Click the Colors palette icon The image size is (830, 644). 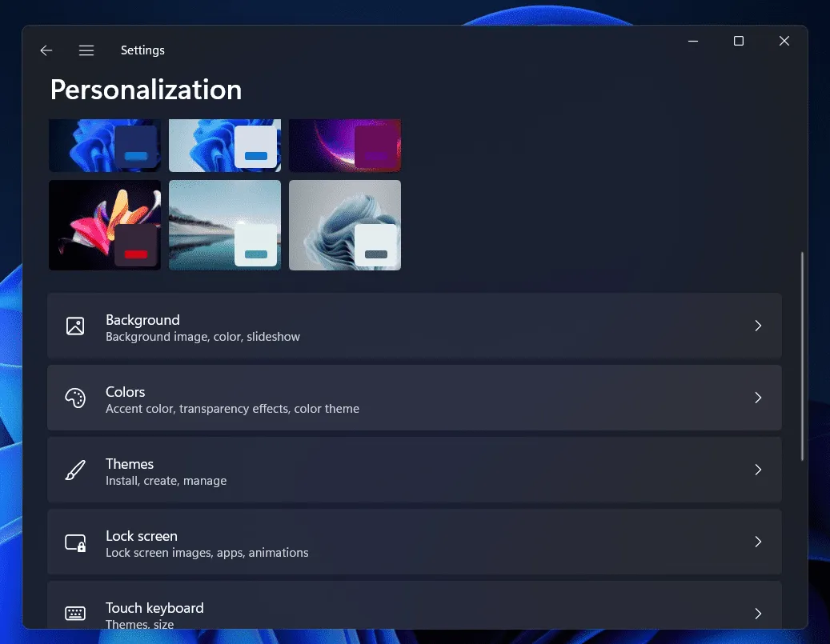(75, 398)
